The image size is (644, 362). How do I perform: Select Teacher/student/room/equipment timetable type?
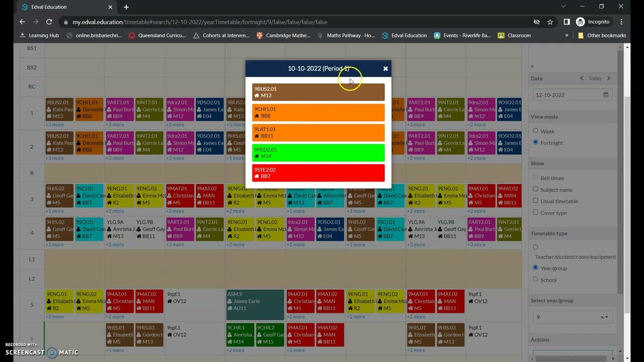[535, 247]
